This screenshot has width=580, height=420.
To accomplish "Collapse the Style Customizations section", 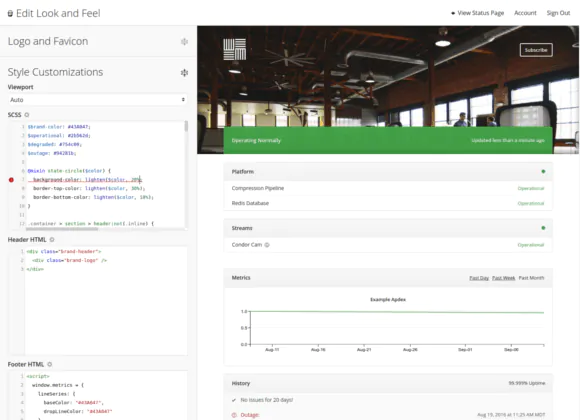I will tap(184, 73).
